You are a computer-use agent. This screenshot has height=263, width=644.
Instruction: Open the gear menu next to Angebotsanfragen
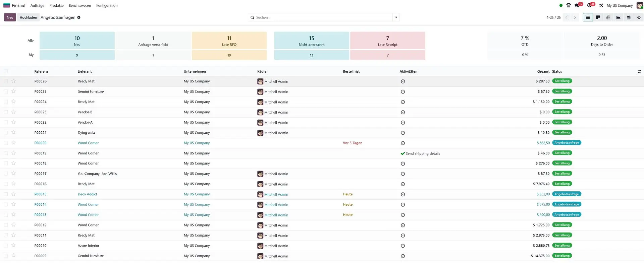point(79,17)
